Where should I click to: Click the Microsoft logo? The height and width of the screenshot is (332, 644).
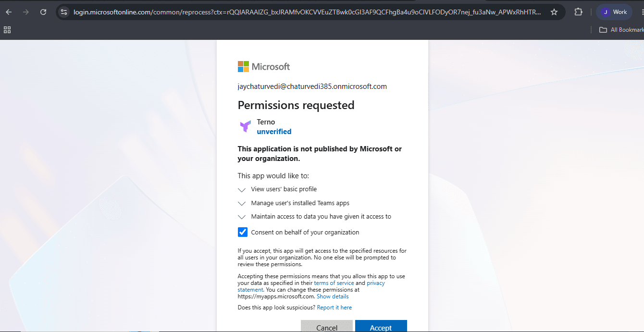[x=264, y=66]
